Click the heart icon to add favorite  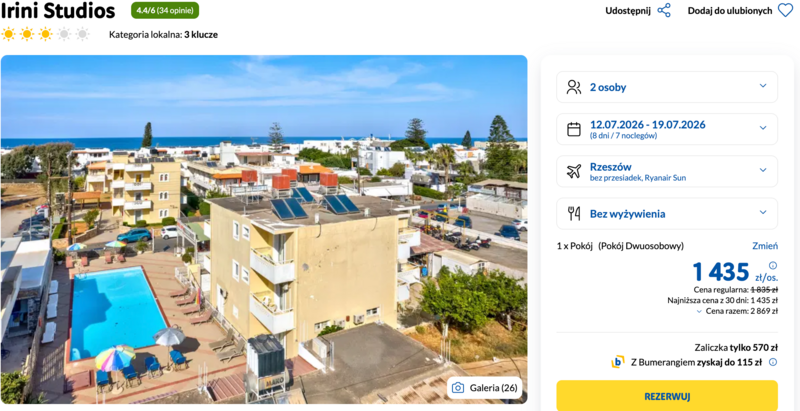pyautogui.click(x=785, y=11)
